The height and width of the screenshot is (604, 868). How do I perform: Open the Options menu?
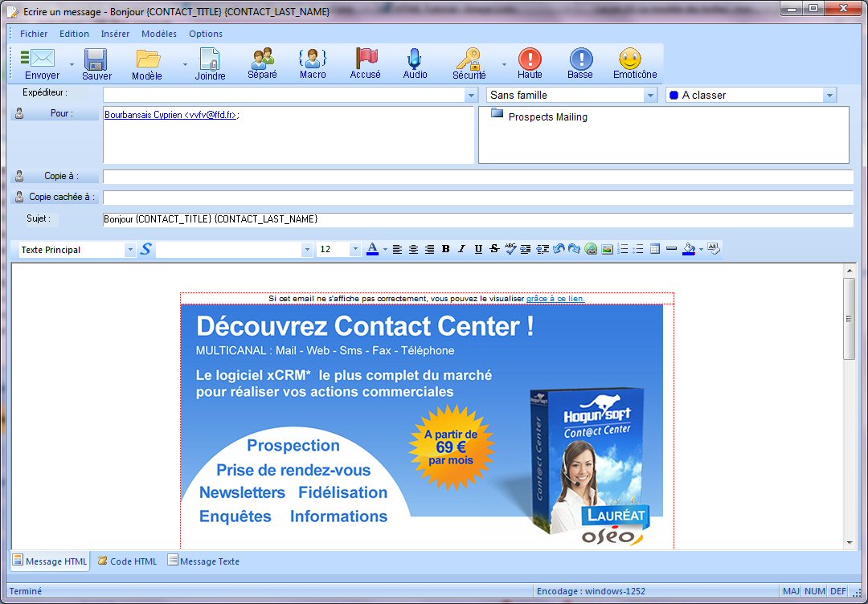[206, 34]
